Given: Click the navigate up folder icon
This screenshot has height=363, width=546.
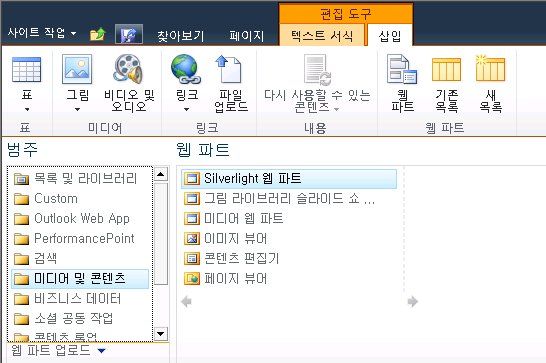Looking at the screenshot, I should [98, 34].
